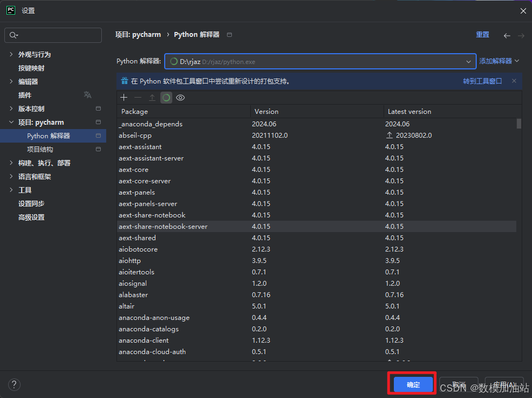Click the help question mark icon
Image resolution: width=532 pixels, height=398 pixels.
click(x=15, y=384)
